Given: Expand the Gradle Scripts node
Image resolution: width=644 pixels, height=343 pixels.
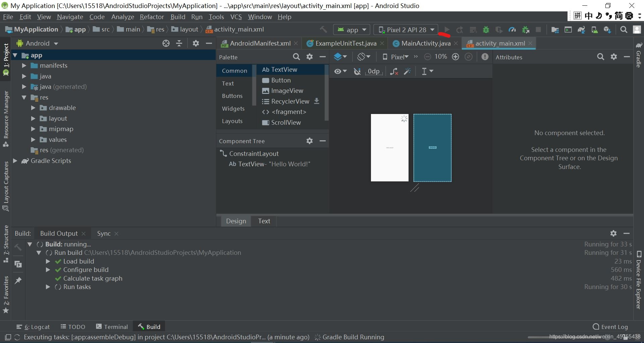Looking at the screenshot, I should coord(15,161).
